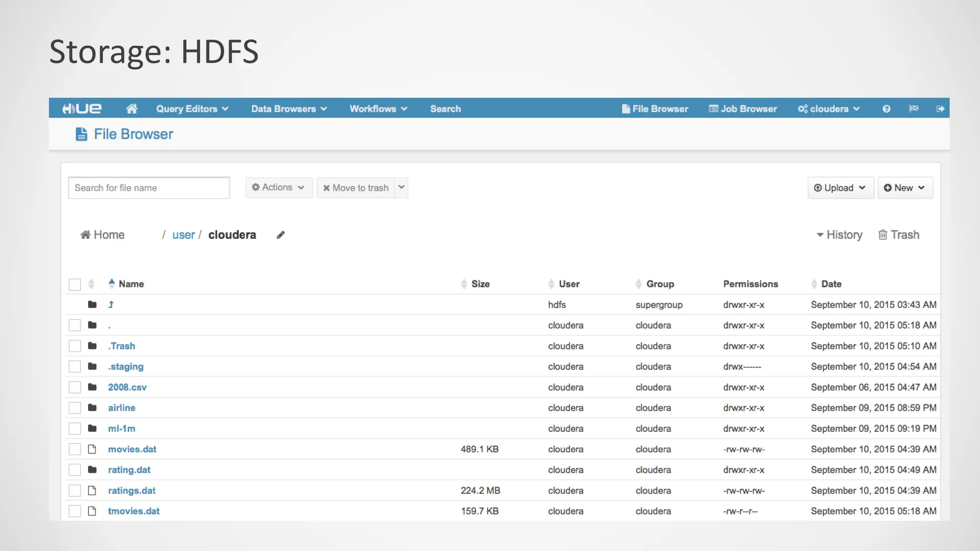Open the movies.dat file
The image size is (980, 551).
132,449
